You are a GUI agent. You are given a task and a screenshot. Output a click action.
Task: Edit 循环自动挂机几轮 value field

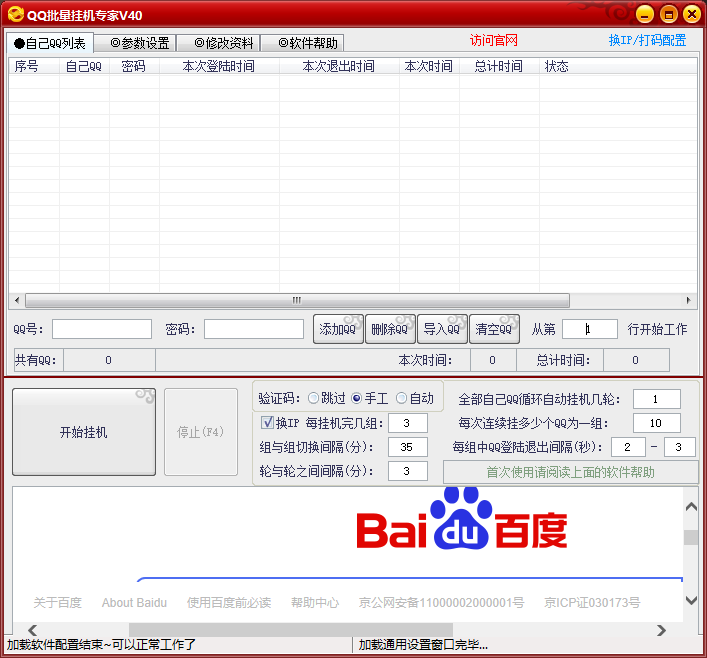click(656, 399)
